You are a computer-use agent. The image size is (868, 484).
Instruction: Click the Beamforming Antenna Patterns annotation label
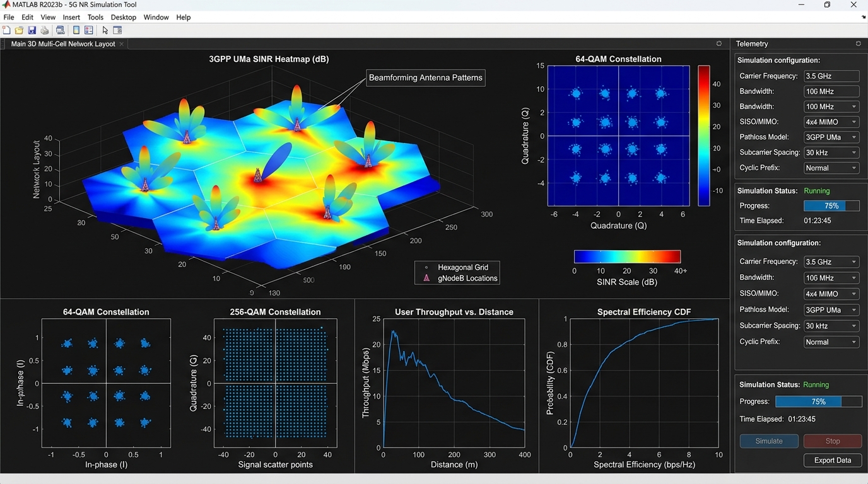(x=426, y=78)
